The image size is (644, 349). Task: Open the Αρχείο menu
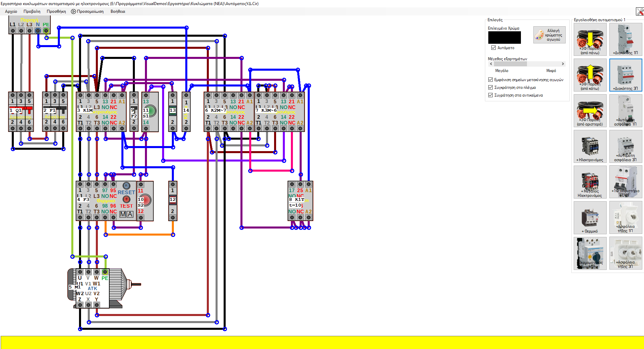(x=11, y=11)
